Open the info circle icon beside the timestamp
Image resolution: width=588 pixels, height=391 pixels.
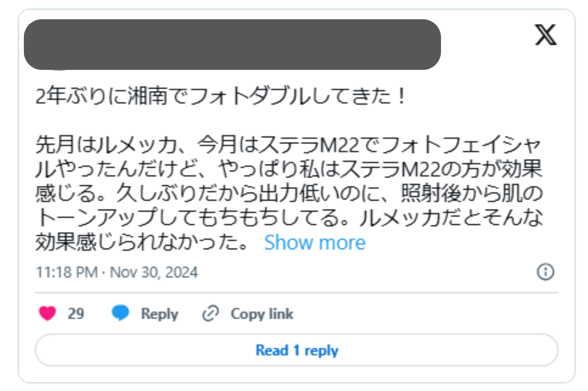[545, 272]
